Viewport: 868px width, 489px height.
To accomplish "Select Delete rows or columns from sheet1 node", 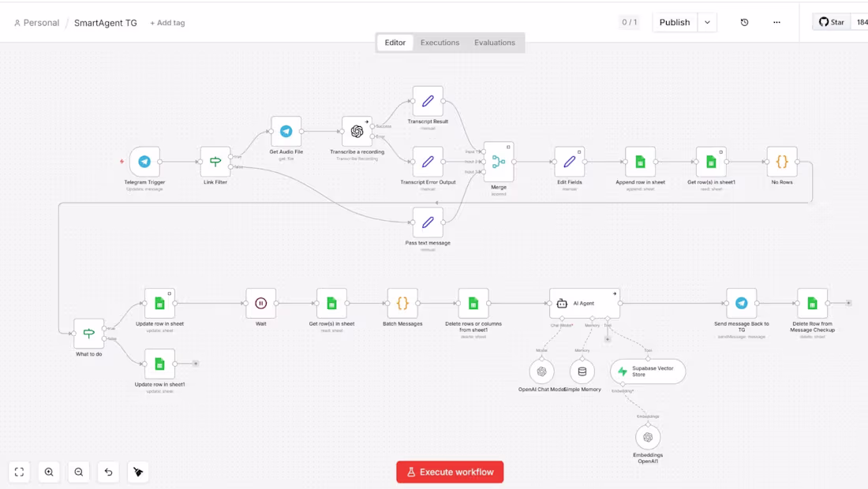I will click(x=473, y=303).
